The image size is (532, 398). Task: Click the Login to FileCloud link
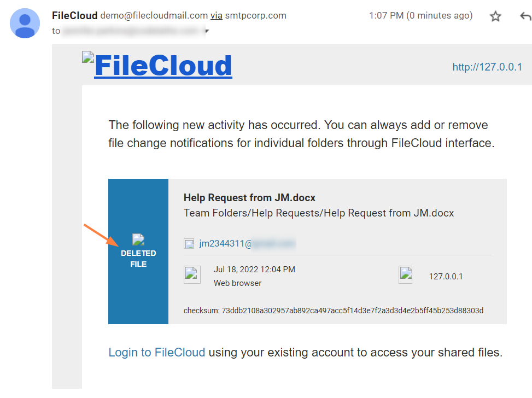click(x=157, y=353)
